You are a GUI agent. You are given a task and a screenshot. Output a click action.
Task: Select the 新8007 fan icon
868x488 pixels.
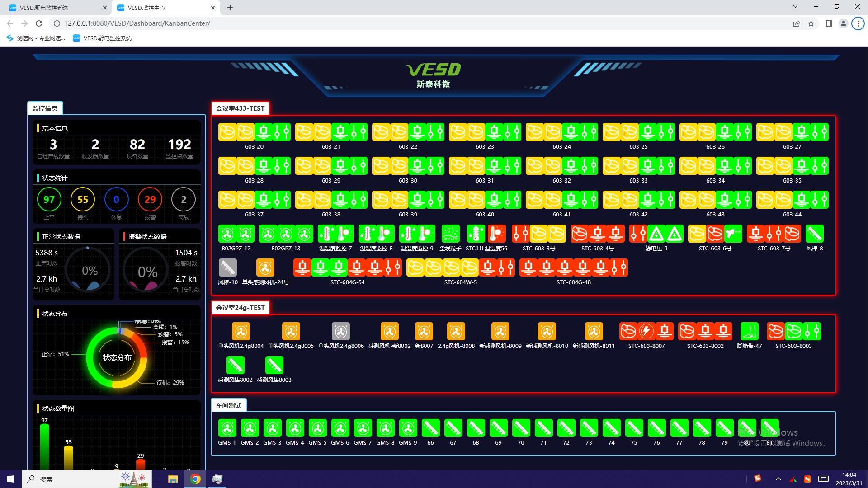[424, 332]
